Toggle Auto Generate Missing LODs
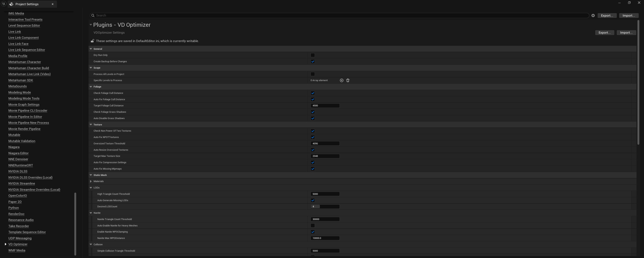644x258 pixels. [313, 200]
